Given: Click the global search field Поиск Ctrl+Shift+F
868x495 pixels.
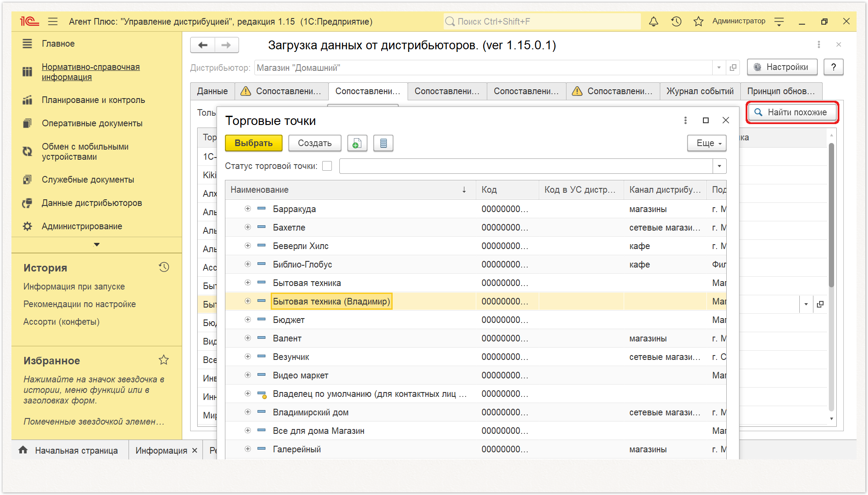Looking at the screenshot, I should 542,21.
